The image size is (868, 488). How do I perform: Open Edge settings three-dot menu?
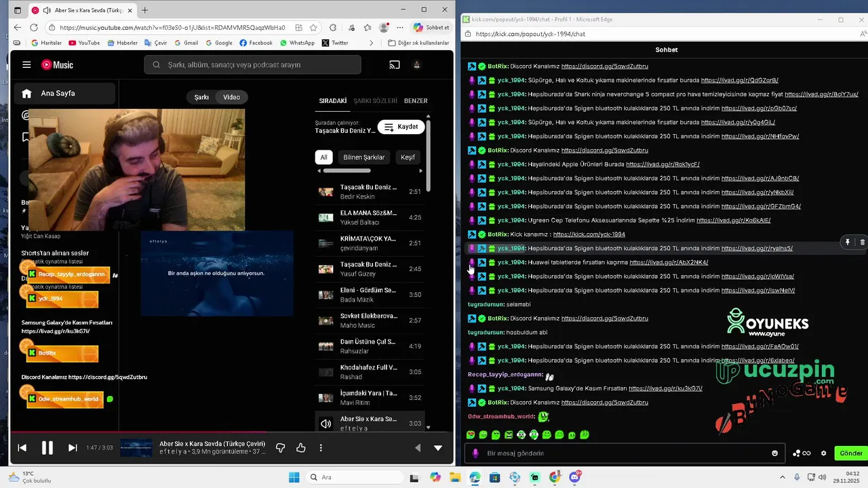400,28
